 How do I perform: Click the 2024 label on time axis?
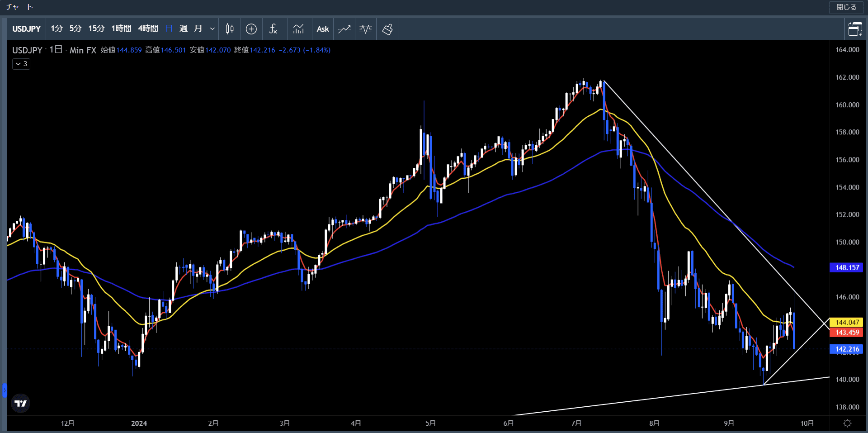[139, 423]
